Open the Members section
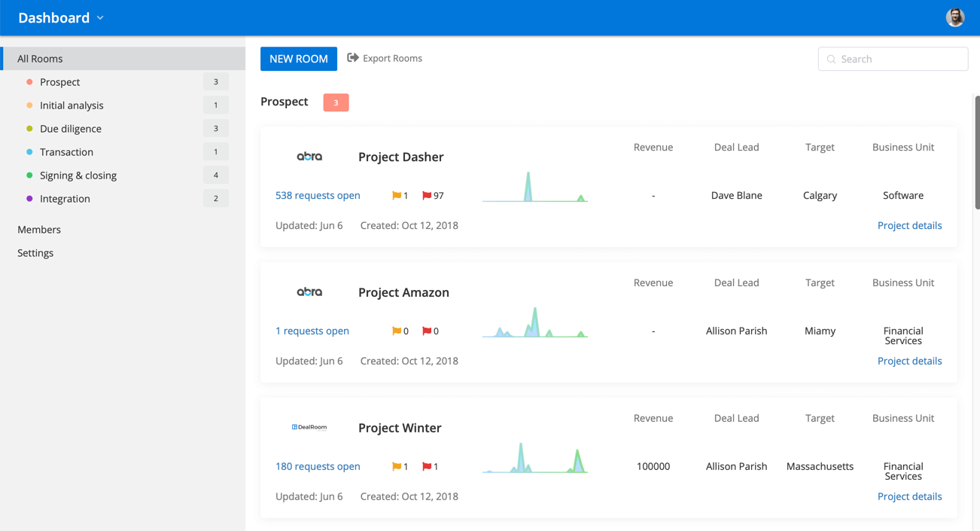This screenshot has height=531, width=980. [x=39, y=230]
